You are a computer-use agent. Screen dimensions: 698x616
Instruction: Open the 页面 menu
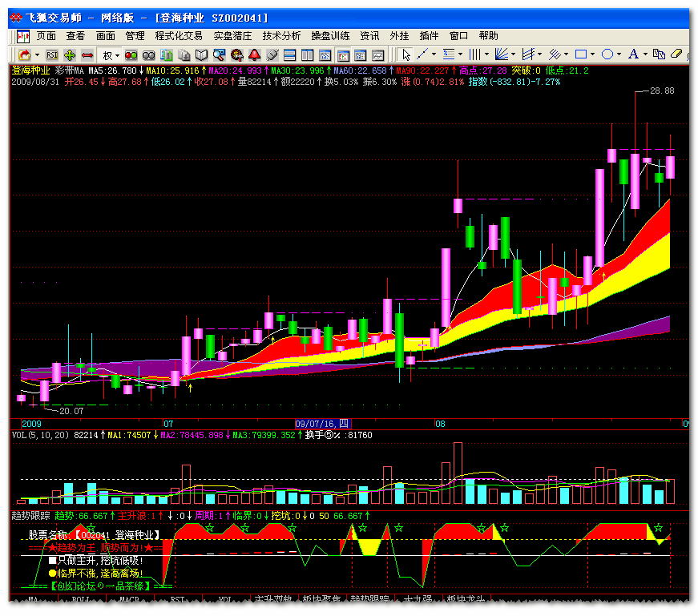[46, 36]
